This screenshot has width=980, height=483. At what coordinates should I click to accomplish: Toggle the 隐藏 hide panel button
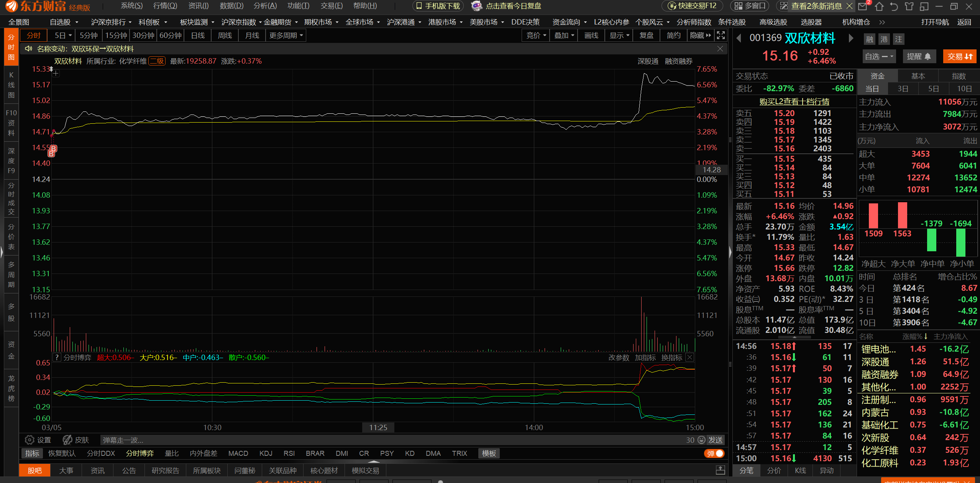[700, 35]
